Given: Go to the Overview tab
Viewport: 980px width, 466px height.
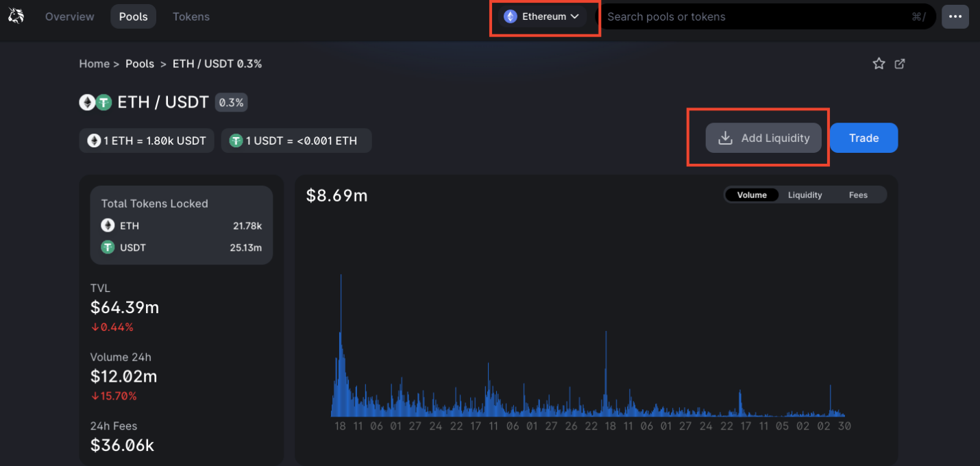Looking at the screenshot, I should (69, 16).
